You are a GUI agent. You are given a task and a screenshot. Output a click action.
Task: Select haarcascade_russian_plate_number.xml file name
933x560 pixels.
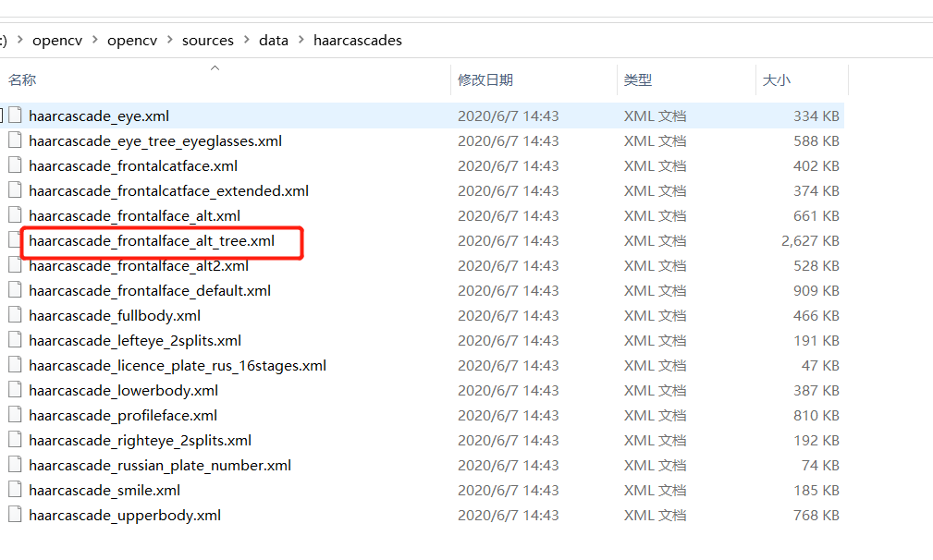[x=160, y=466]
